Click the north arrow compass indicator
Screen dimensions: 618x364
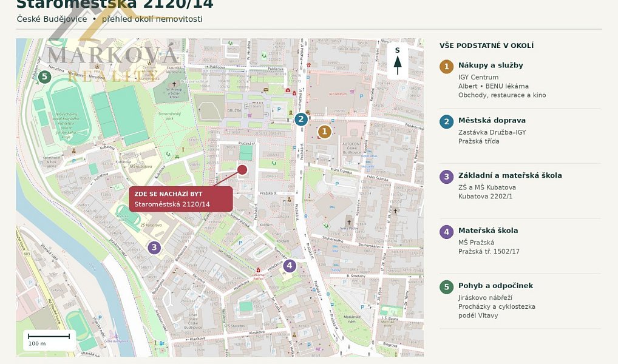click(397, 61)
